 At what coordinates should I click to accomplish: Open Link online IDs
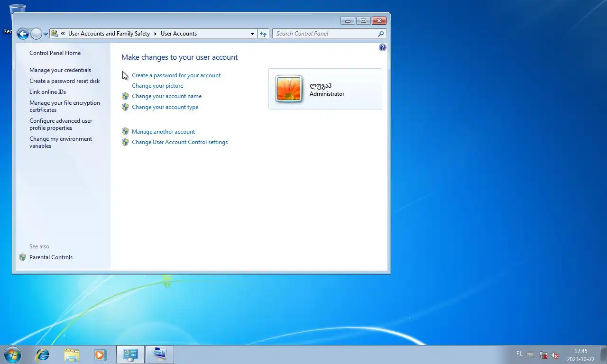[x=47, y=92]
